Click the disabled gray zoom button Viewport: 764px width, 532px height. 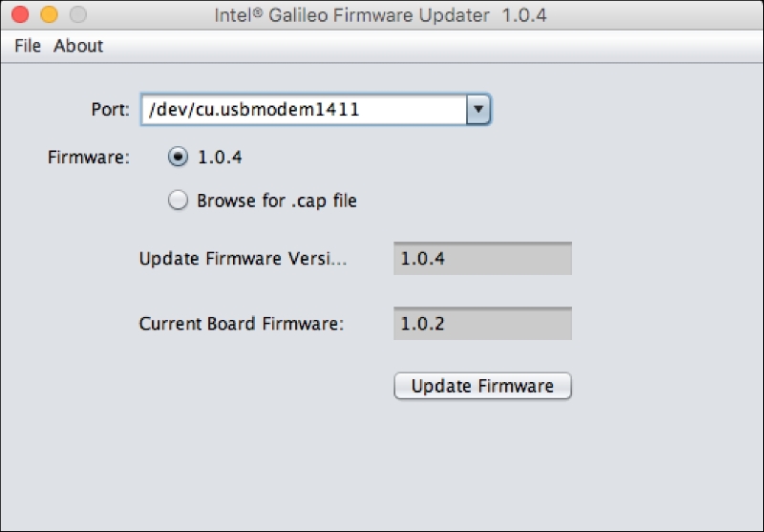click(78, 14)
